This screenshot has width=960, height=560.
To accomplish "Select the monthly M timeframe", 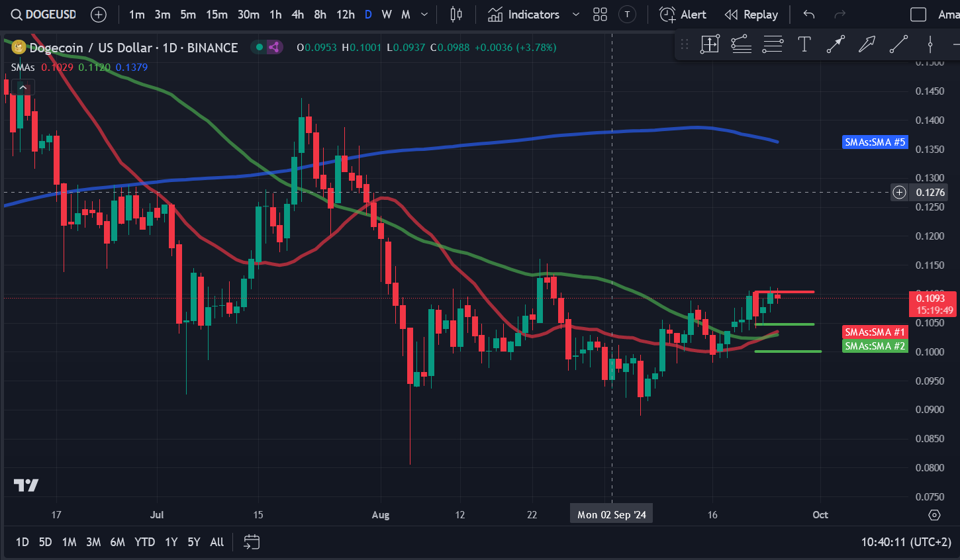I will (x=406, y=15).
